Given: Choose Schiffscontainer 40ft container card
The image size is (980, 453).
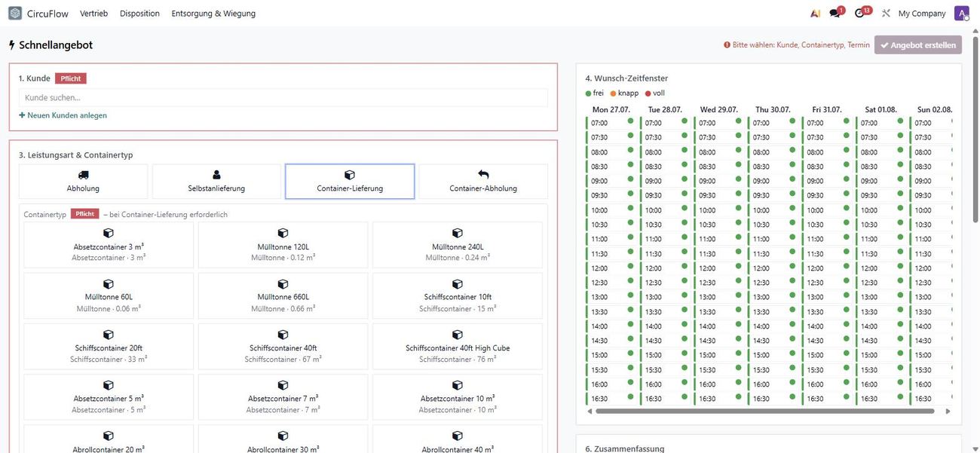Looking at the screenshot, I should click(283, 347).
